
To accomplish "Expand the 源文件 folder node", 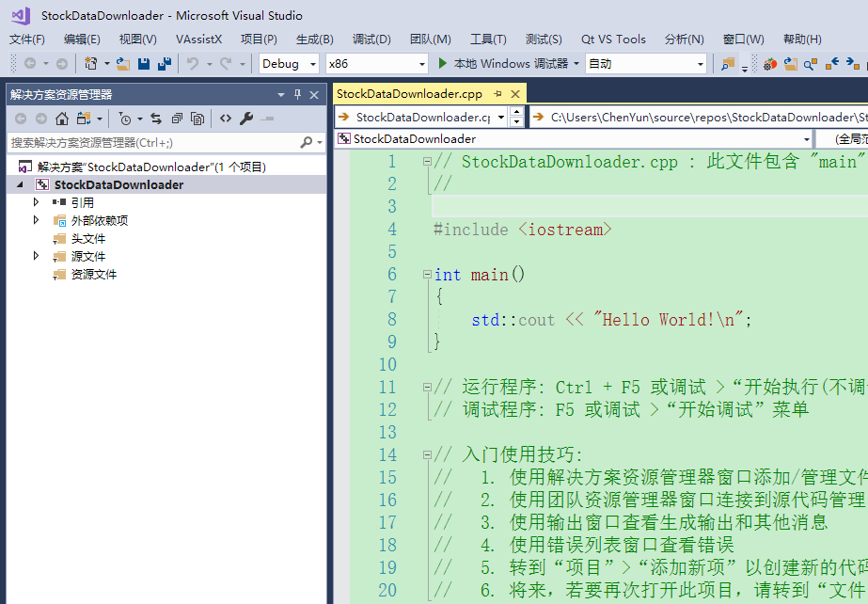I will 36,256.
